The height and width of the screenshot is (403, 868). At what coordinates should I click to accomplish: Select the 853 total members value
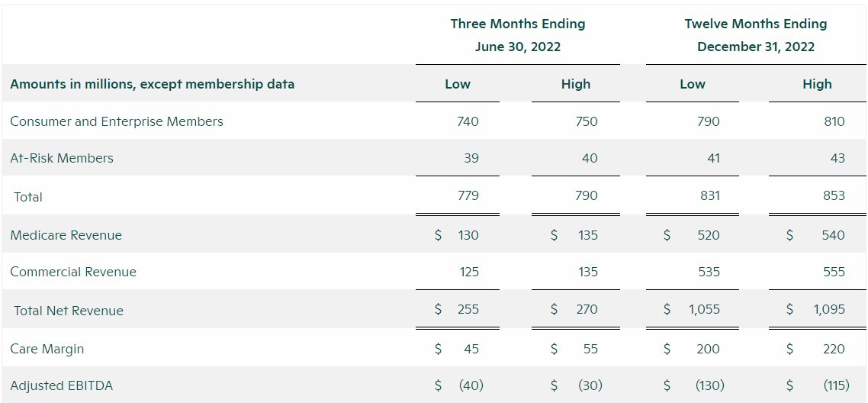click(x=834, y=195)
